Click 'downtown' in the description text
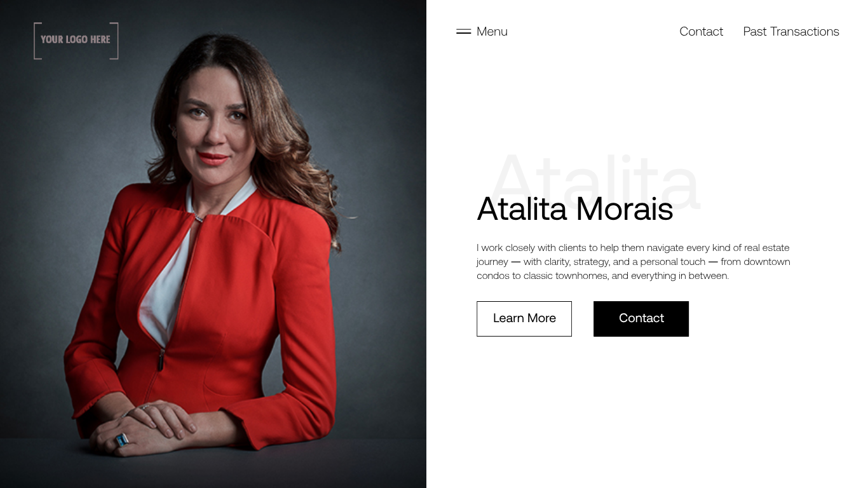This screenshot has width=868, height=488. tap(767, 262)
